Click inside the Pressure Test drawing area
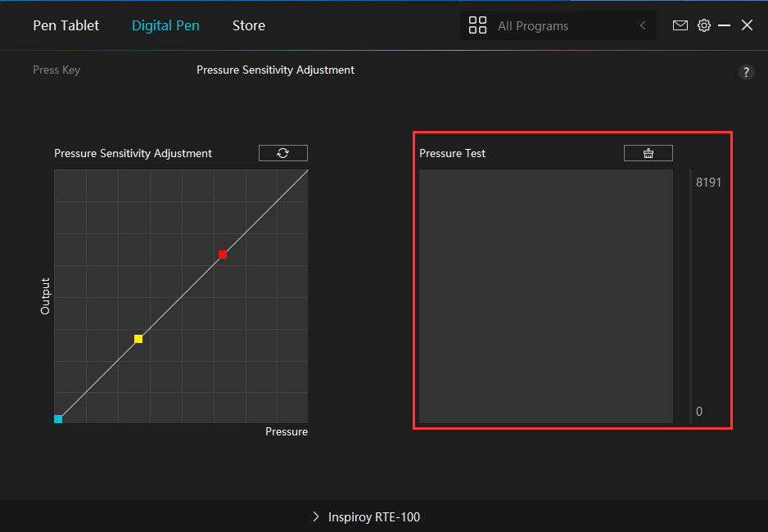Viewport: 768px width, 532px height. 545,296
